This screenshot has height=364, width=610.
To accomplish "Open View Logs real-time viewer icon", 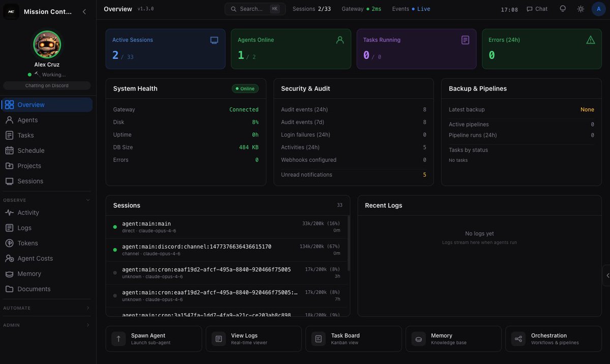I will pyautogui.click(x=219, y=339).
